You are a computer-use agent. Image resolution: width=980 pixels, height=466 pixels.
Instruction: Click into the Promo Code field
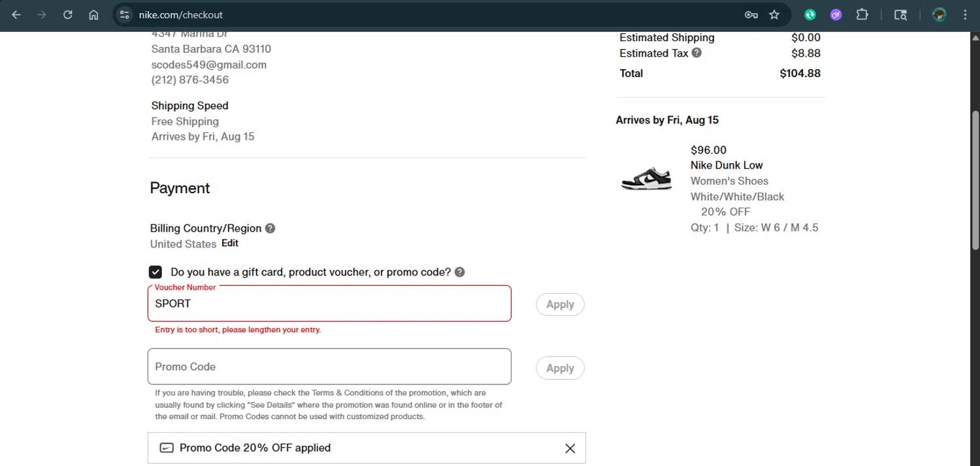(329, 367)
